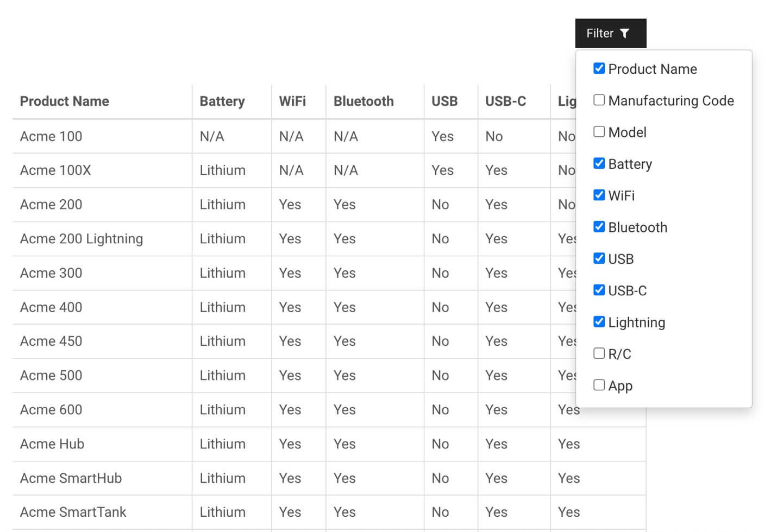This screenshot has width=777, height=532.
Task: Click the Acme Hub product cell
Action: pos(52,444)
